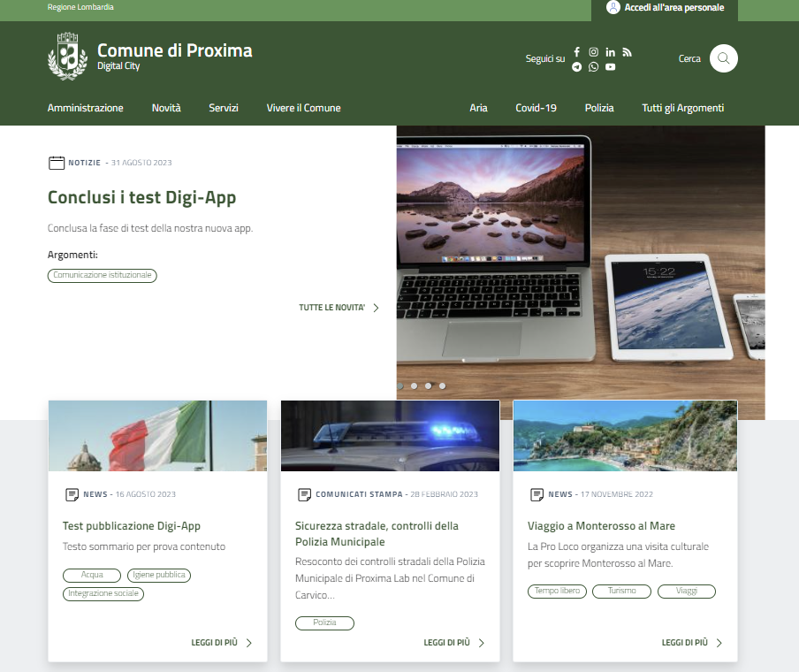
Task: Select the second carousel slide dot
Action: click(414, 386)
